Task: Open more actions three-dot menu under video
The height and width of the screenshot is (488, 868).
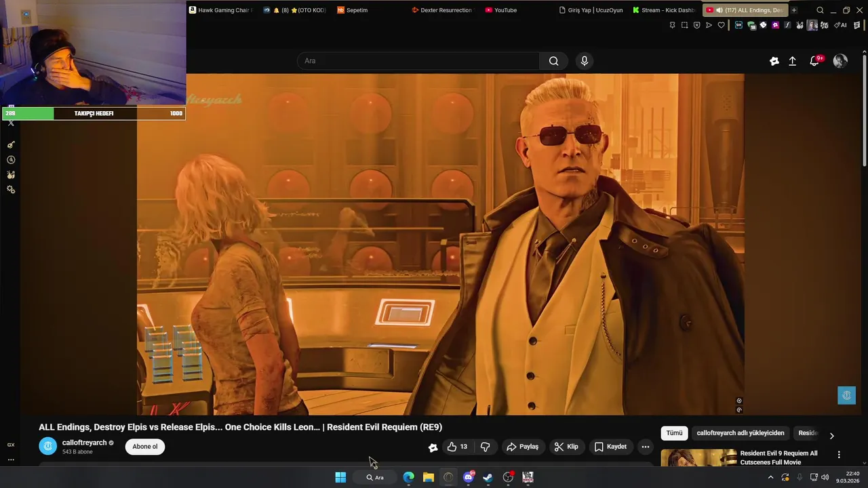Action: [x=646, y=447]
